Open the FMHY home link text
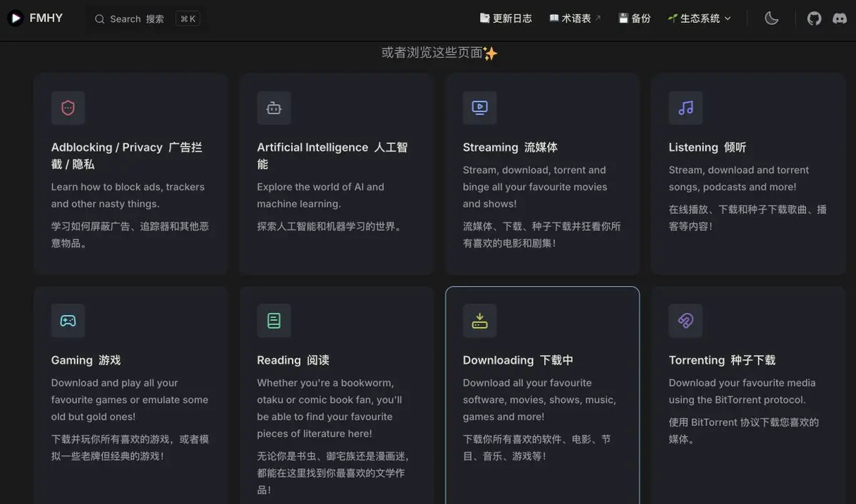Viewport: 856px width, 504px height. point(46,18)
